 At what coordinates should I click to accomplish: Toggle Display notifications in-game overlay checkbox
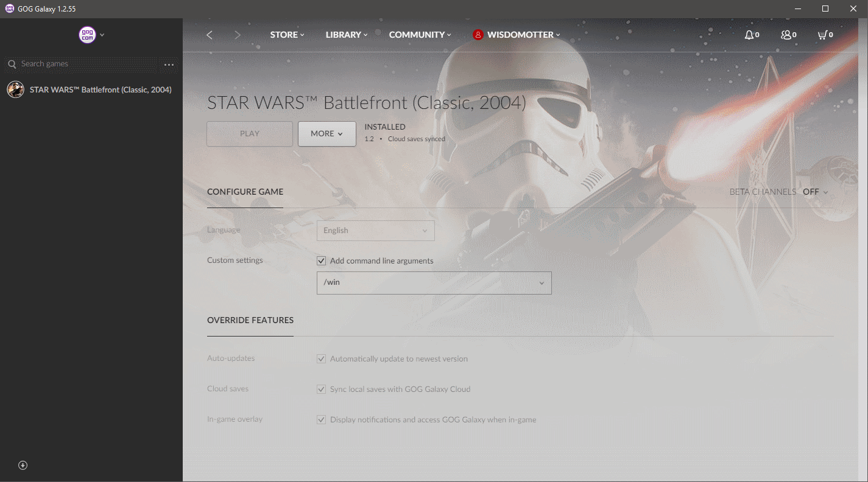pyautogui.click(x=322, y=420)
